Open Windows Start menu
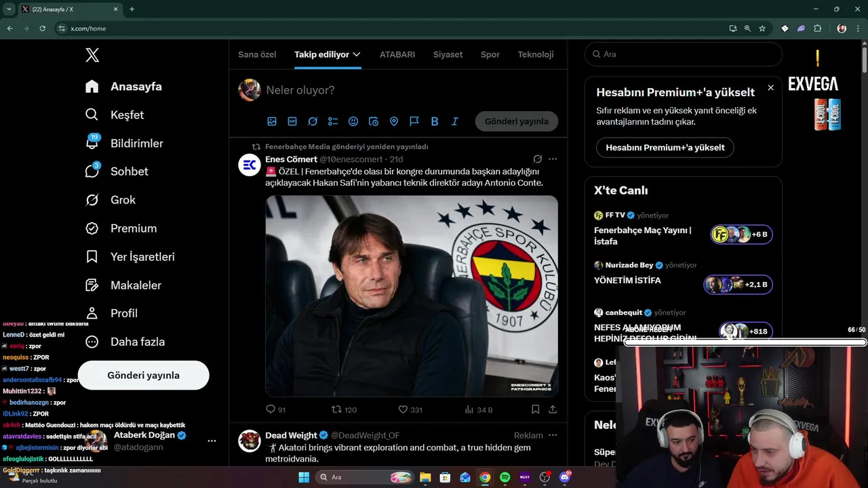The height and width of the screenshot is (488, 868). (x=304, y=477)
